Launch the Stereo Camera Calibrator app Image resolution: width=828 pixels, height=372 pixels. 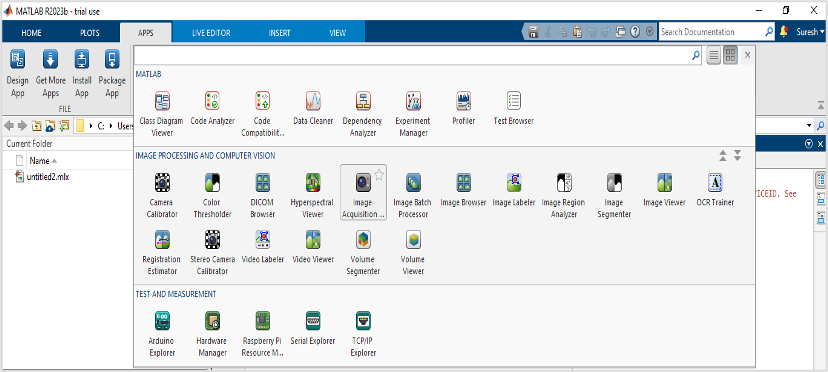[x=212, y=253]
